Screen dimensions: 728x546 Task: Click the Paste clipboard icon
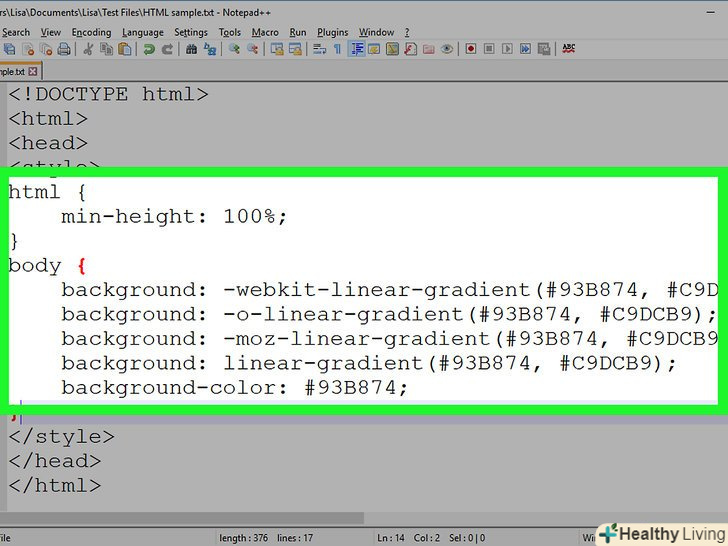[124, 49]
